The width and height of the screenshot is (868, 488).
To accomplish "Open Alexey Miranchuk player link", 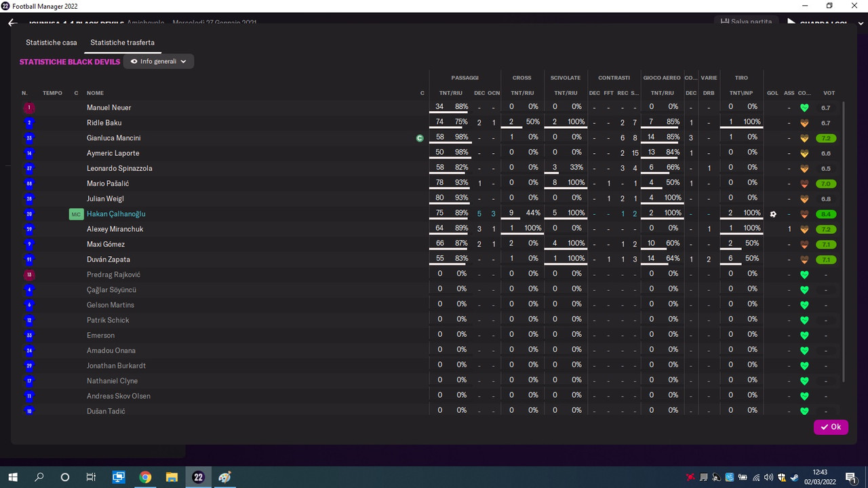I will [115, 229].
